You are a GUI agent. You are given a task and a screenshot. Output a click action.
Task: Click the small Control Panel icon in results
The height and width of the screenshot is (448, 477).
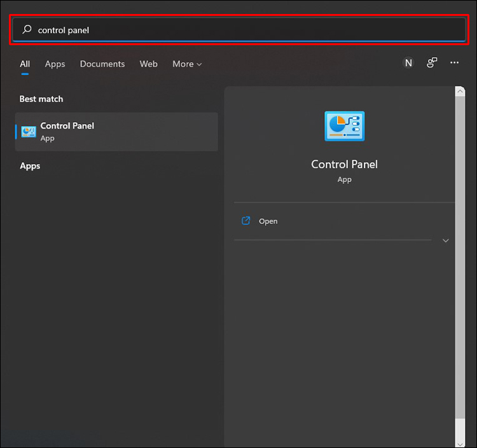29,132
